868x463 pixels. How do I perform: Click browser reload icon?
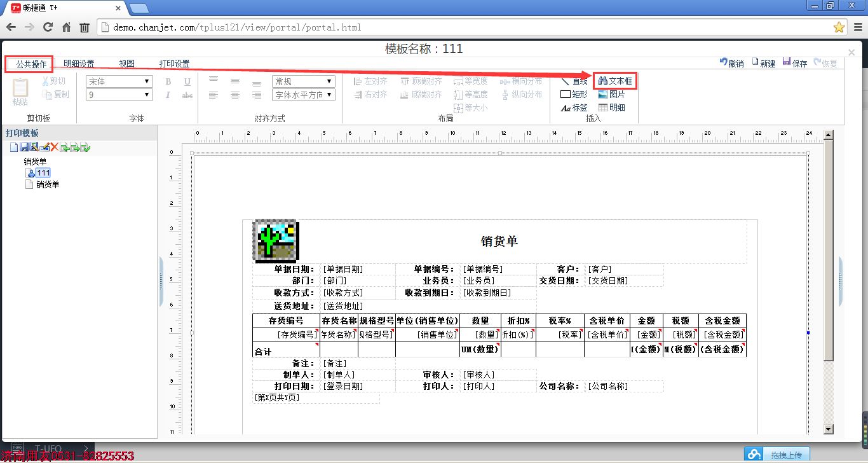tap(48, 27)
